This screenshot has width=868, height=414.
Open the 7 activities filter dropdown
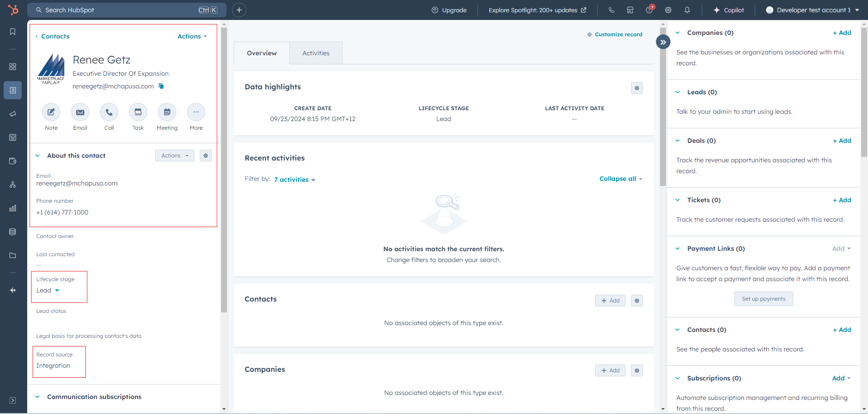pos(294,180)
